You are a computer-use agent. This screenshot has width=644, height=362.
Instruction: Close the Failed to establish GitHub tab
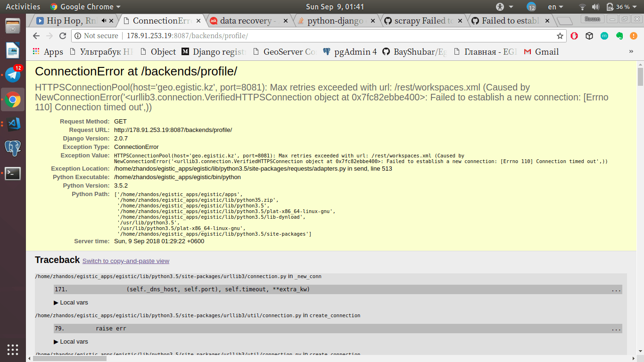[547, 21]
